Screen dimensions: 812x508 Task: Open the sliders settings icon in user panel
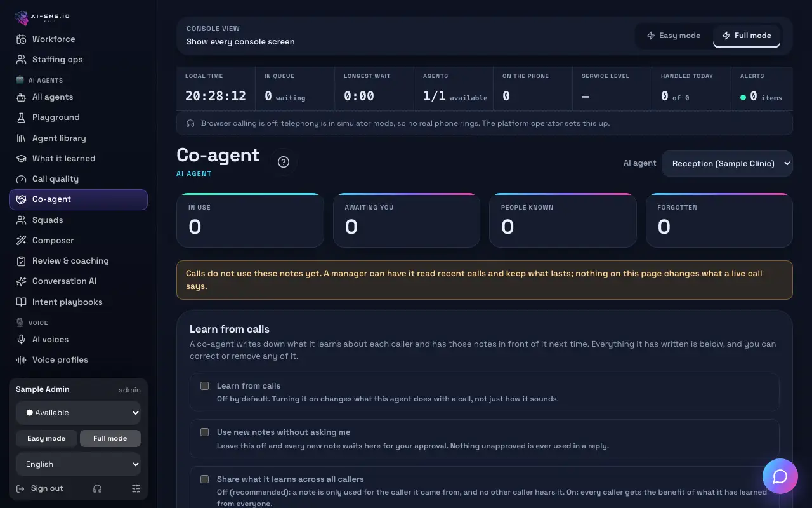pos(136,488)
